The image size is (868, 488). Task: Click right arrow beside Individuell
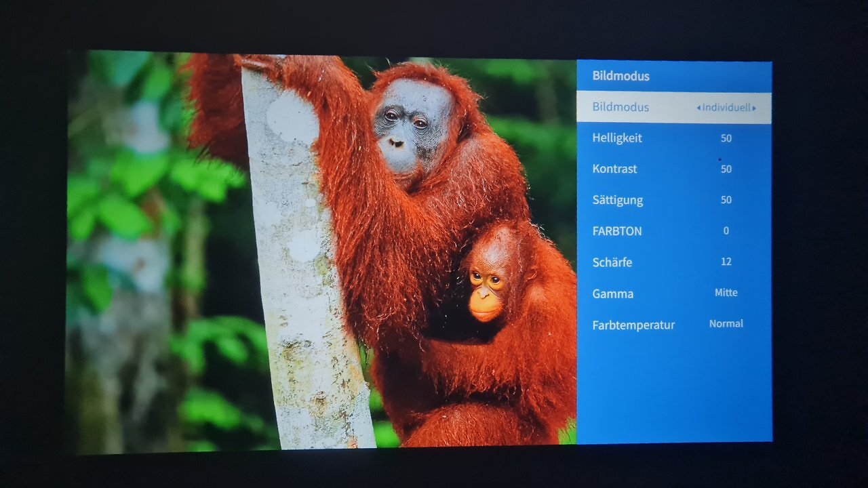753,108
